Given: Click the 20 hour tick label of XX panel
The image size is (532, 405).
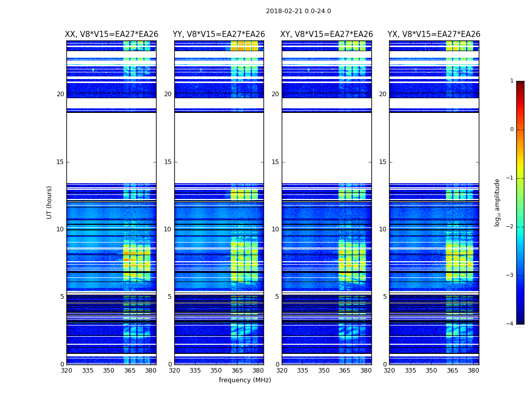Looking at the screenshot, I should 60,94.
